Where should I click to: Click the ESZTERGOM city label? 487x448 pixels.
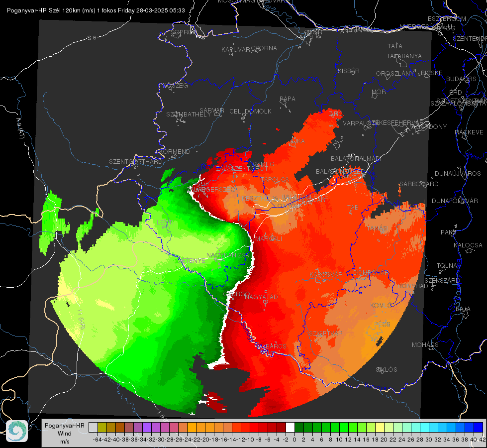click(447, 19)
